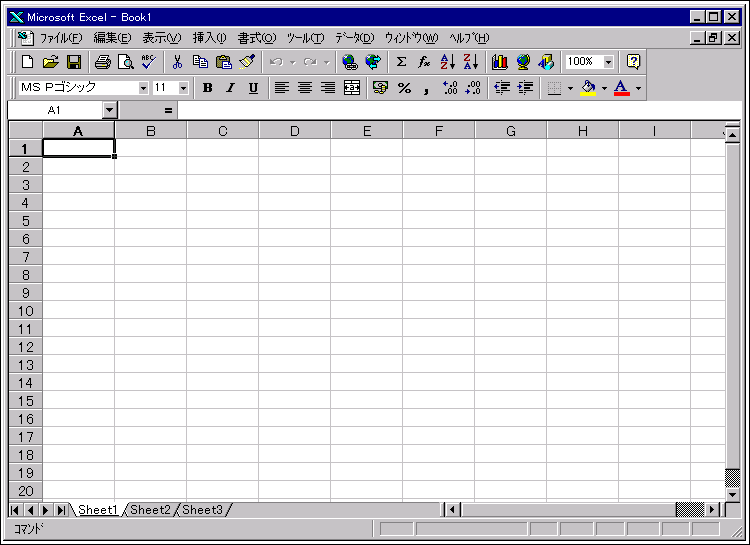Toggle align left
This screenshot has width=750, height=545.
282,88
